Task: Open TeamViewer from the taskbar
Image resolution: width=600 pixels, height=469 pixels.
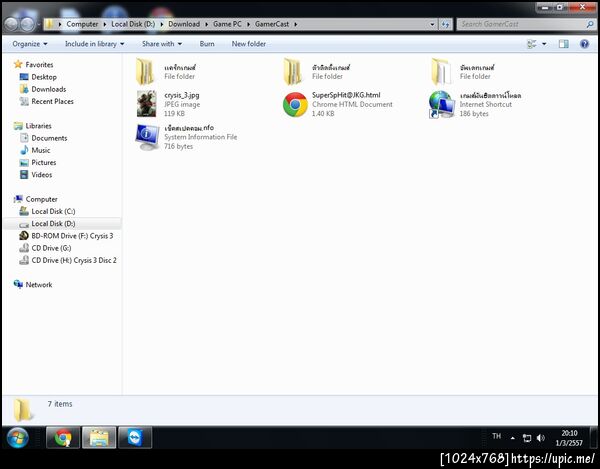Action: click(x=135, y=438)
